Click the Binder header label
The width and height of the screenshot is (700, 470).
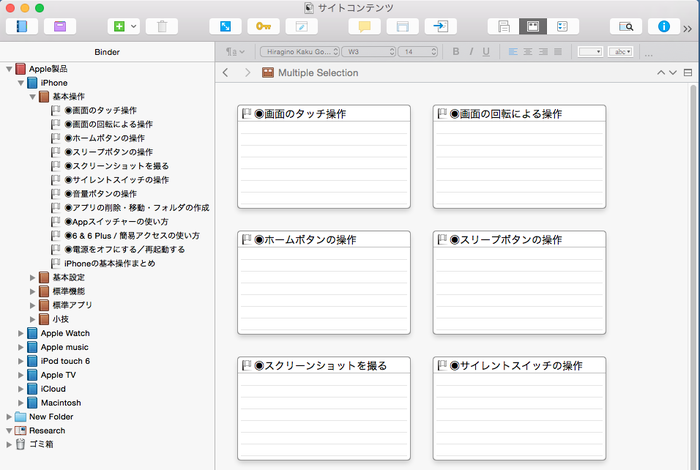coord(107,52)
